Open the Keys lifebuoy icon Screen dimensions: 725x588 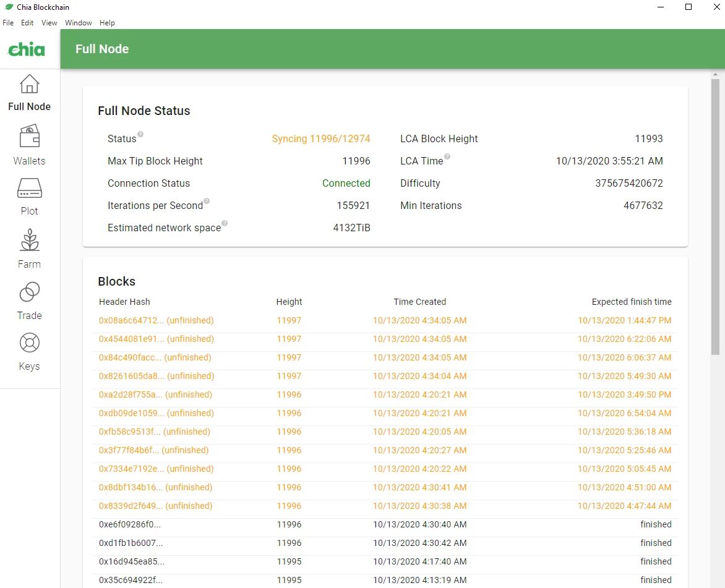(x=30, y=343)
